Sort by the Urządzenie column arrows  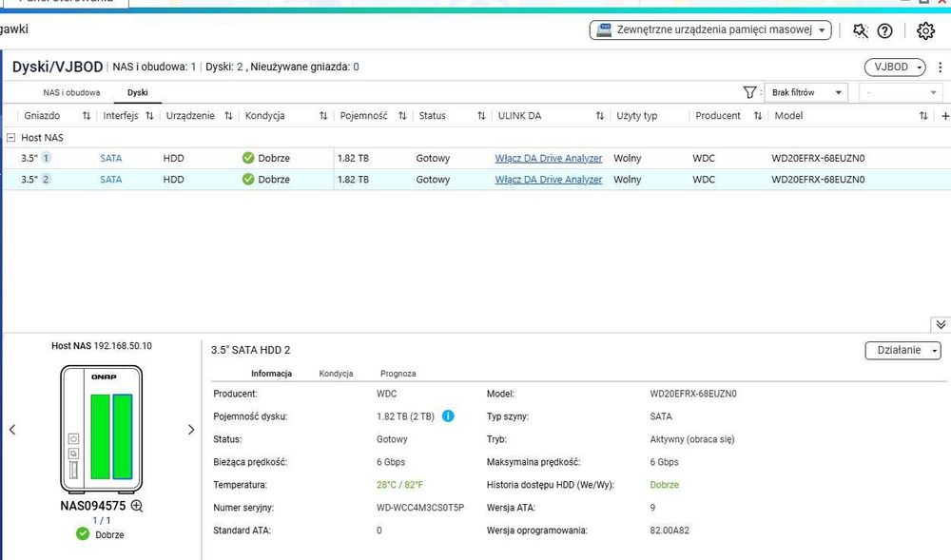(228, 116)
